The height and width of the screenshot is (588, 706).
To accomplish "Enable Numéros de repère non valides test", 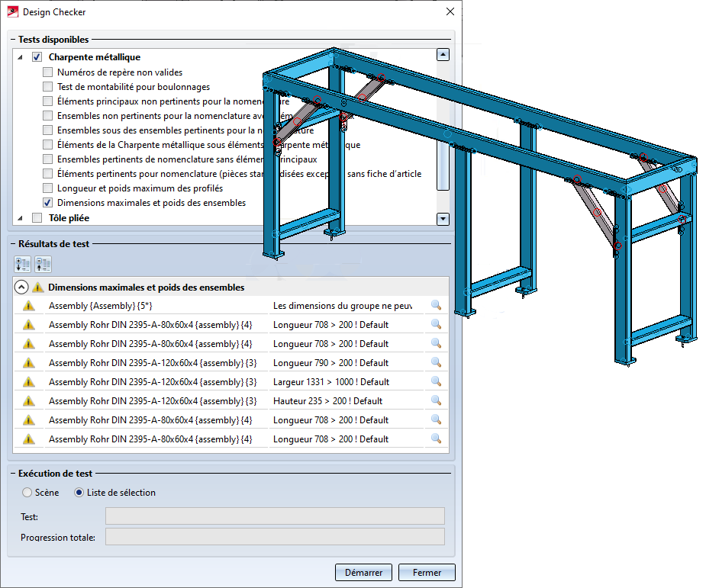I will 48,72.
